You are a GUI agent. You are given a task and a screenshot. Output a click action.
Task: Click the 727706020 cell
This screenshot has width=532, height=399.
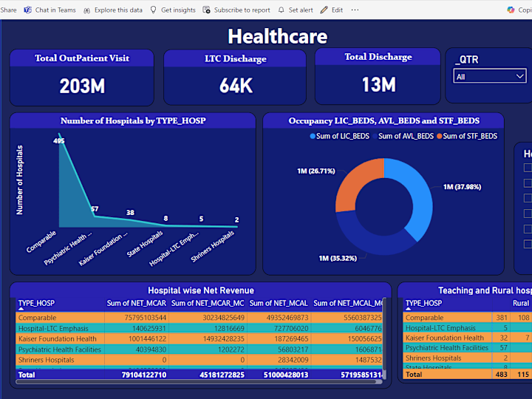(x=291, y=328)
